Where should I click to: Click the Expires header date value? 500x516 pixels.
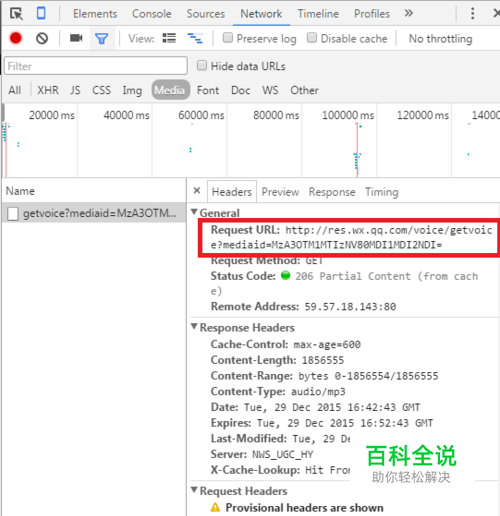[345, 423]
